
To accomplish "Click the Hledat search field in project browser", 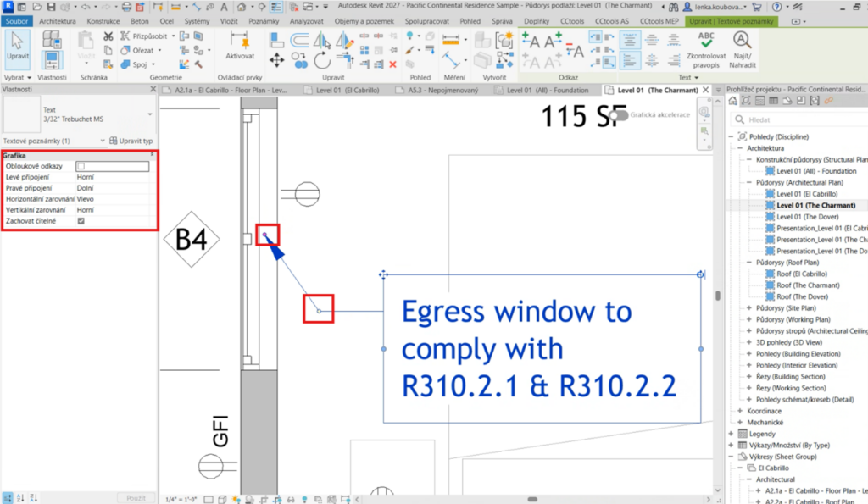I will (x=797, y=120).
